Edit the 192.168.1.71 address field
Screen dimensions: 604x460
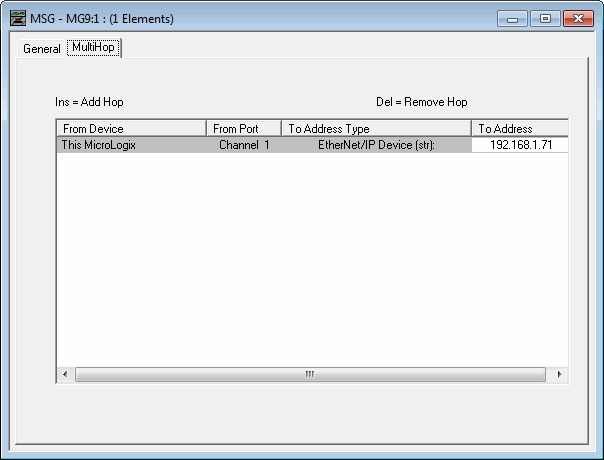[520, 145]
